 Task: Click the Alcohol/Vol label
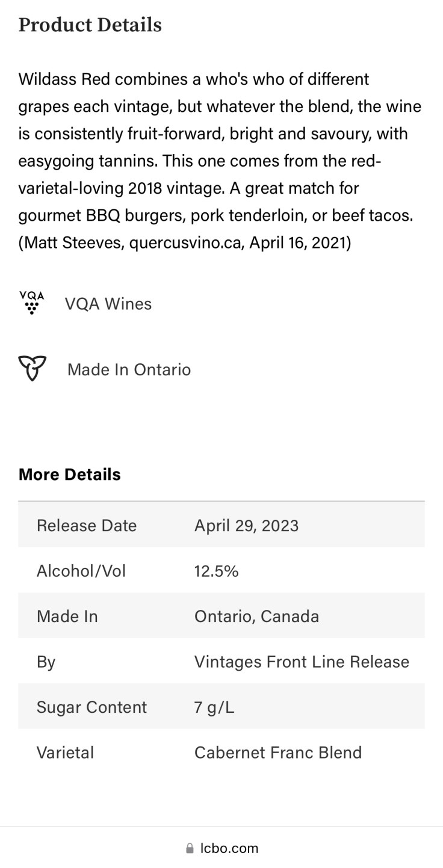tap(81, 570)
